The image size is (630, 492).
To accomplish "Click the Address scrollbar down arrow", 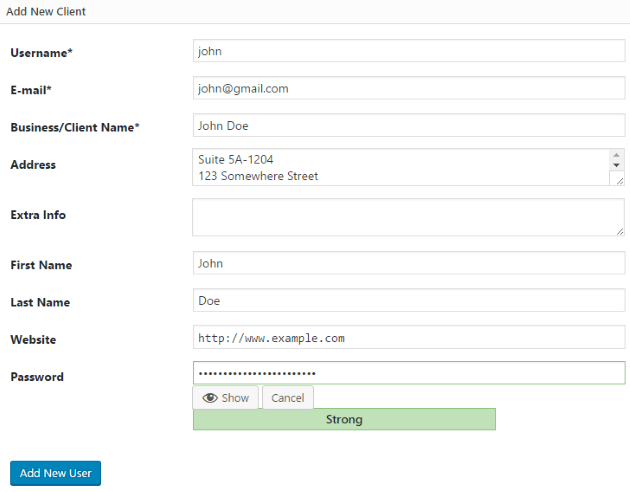I will [x=616, y=165].
